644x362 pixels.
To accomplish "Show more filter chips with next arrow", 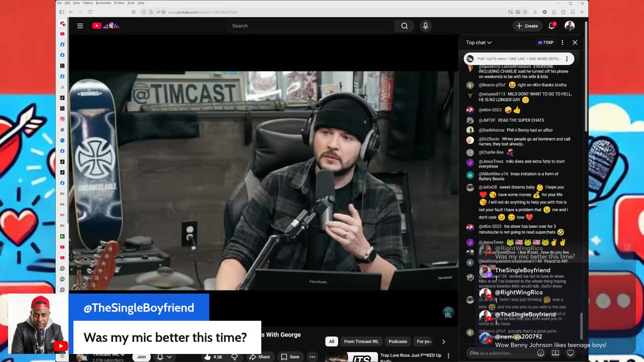I will click(x=443, y=341).
